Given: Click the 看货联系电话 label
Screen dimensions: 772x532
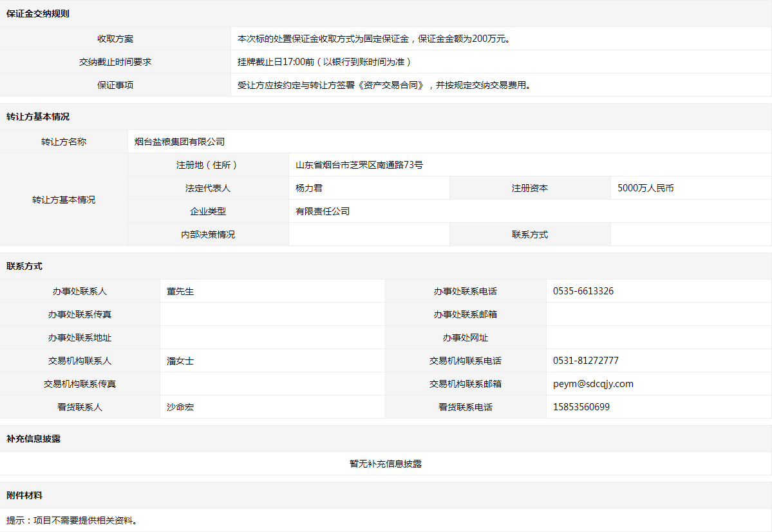Looking at the screenshot, I should coord(466,407).
